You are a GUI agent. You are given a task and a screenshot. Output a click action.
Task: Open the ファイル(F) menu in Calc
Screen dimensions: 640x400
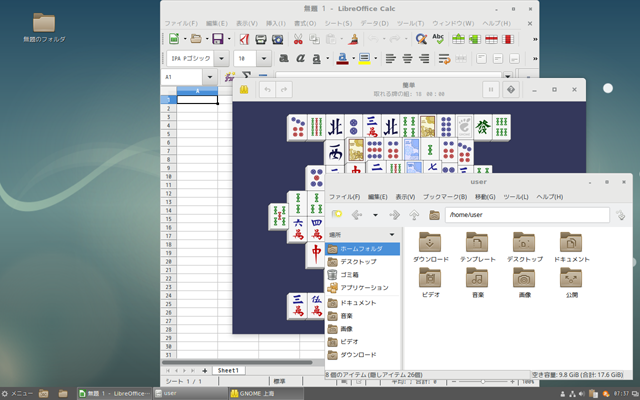coord(181,23)
